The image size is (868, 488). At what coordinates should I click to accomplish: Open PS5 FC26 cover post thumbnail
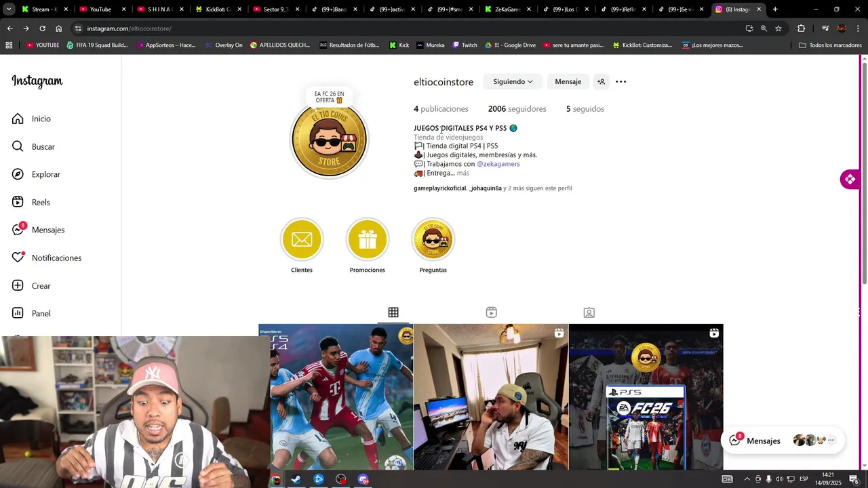[646, 397]
